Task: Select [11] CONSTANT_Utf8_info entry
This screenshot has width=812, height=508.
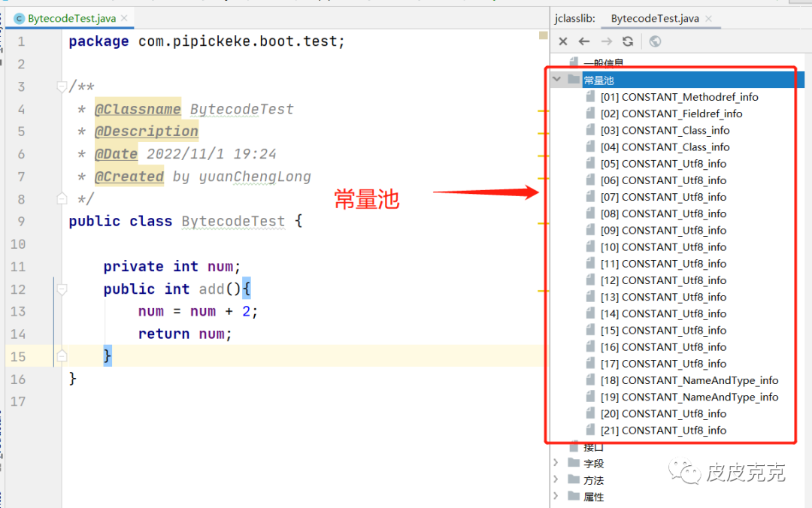Action: click(663, 264)
